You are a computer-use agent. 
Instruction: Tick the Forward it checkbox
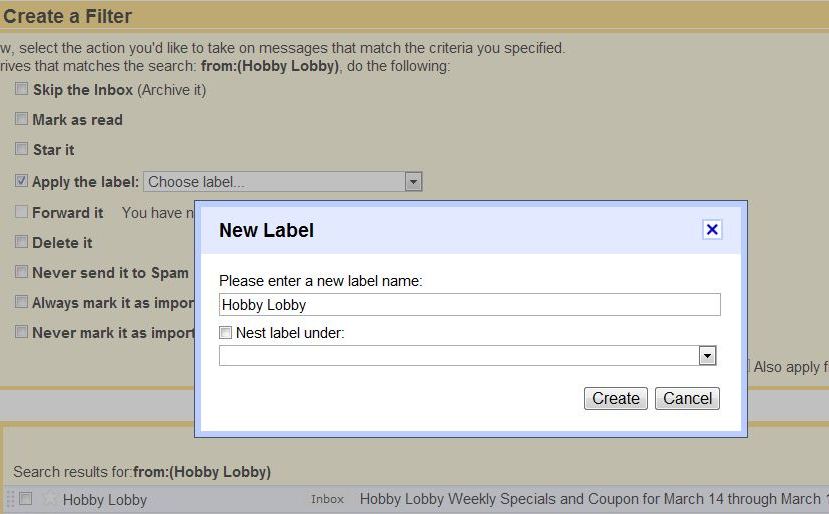pyautogui.click(x=21, y=212)
